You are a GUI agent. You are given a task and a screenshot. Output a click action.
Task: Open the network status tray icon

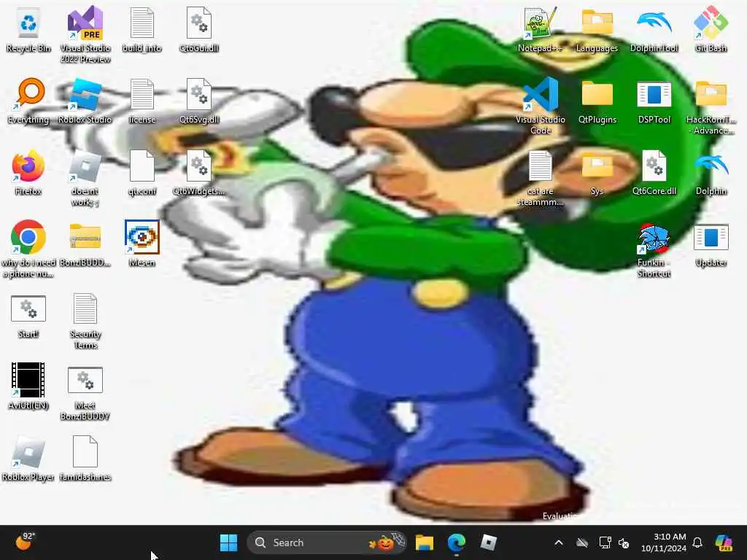(605, 542)
